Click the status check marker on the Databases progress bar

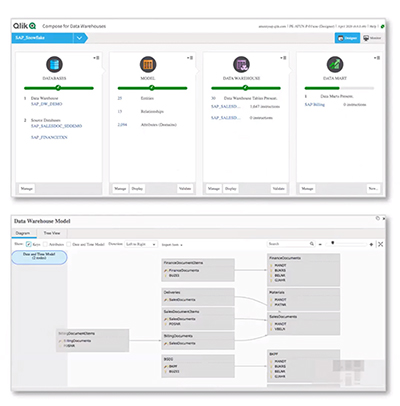pos(58,88)
